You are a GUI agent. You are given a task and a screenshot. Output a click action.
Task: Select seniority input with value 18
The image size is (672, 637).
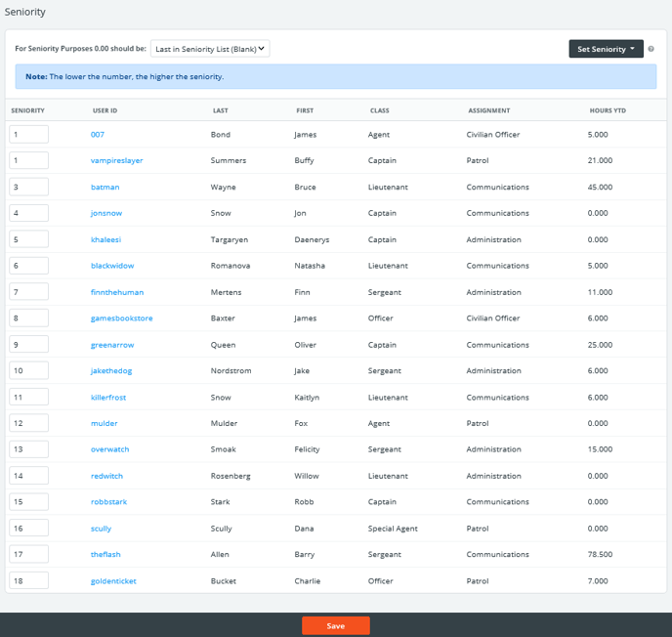pyautogui.click(x=29, y=581)
